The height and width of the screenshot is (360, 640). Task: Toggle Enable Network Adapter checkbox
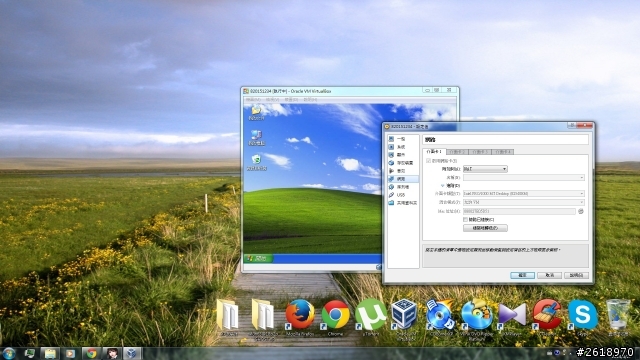click(x=428, y=161)
